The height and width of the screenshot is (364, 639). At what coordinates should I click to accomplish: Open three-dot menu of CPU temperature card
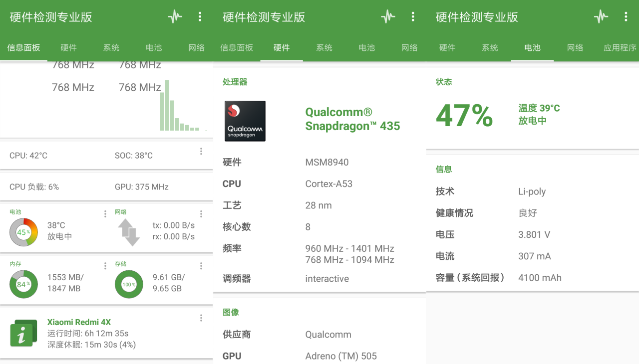201,152
